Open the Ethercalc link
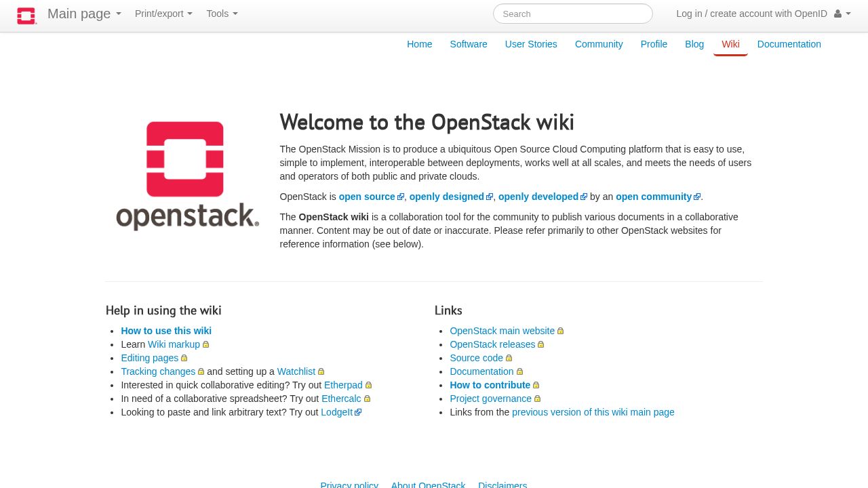868x488 pixels. 346,399
